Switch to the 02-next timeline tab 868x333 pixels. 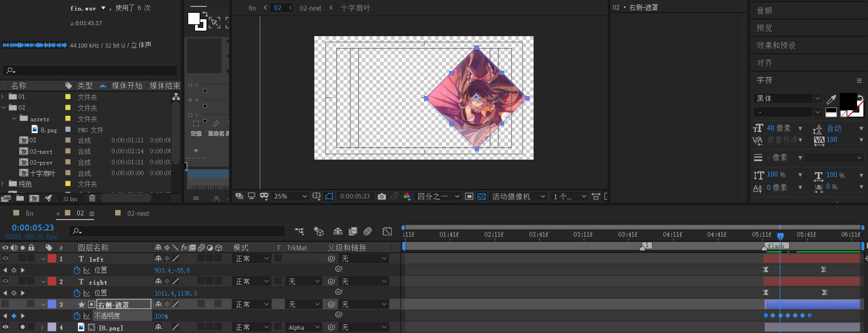click(x=138, y=213)
